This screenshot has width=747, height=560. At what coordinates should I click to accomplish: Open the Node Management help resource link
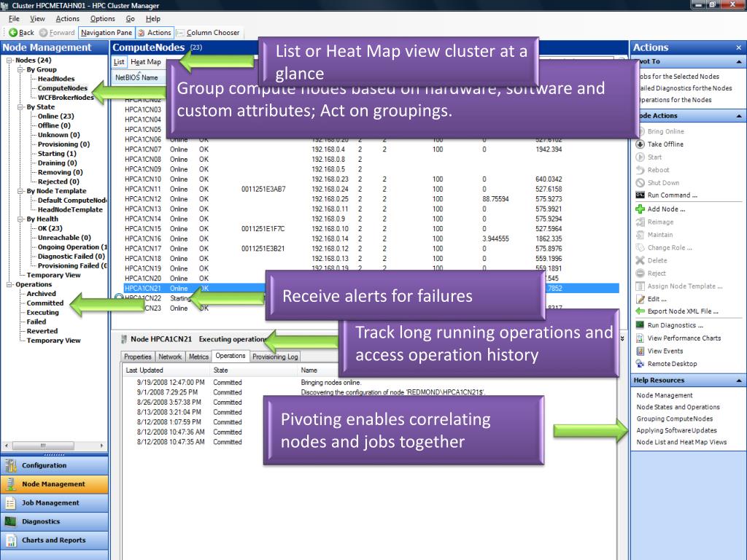click(665, 395)
